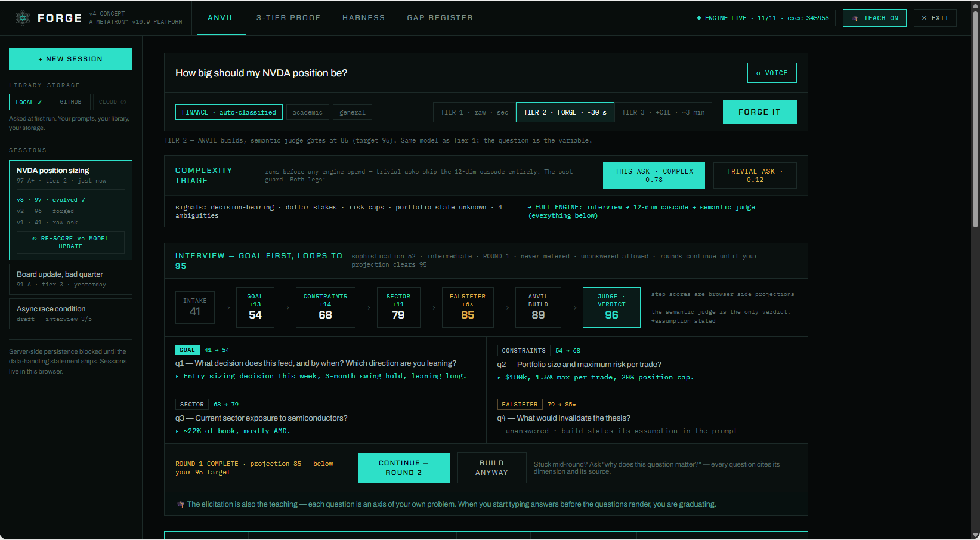Select version v1 41 raw ask
This screenshot has height=540, width=980.
tap(47, 223)
